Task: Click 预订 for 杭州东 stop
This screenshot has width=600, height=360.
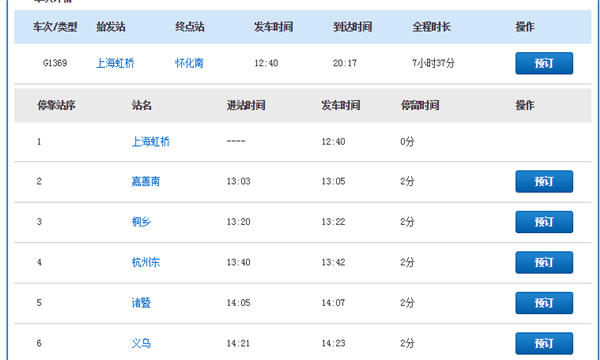Action: (x=544, y=262)
